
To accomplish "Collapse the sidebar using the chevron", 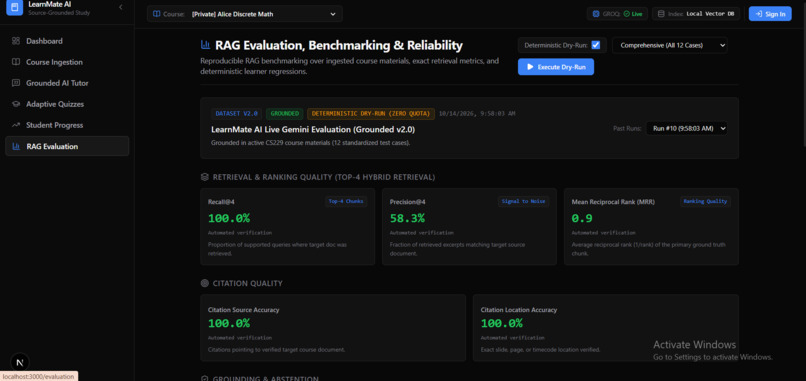I will coord(121,7).
